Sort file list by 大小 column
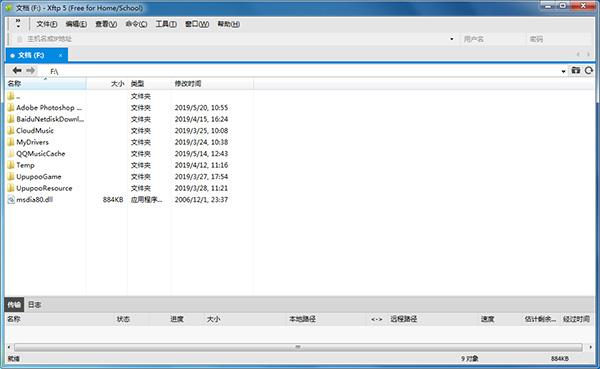The image size is (600, 369). [x=107, y=83]
